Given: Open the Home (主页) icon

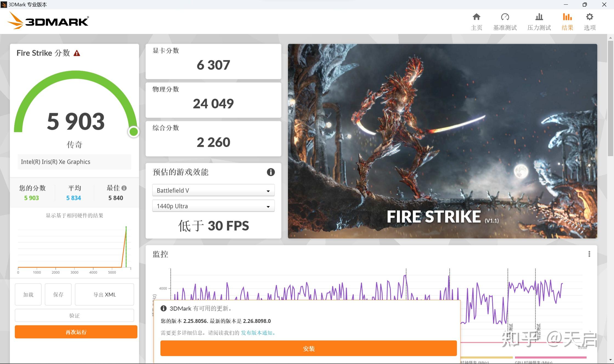Looking at the screenshot, I should coord(476,17).
